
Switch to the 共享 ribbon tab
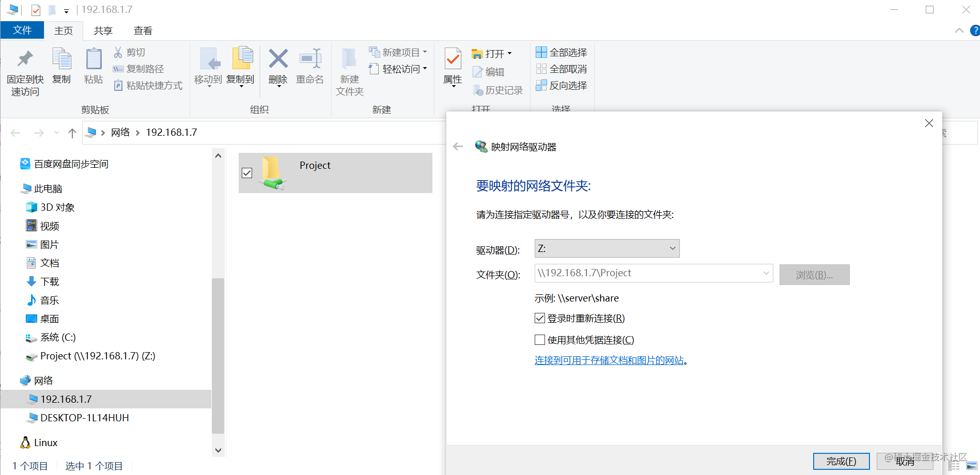point(103,30)
